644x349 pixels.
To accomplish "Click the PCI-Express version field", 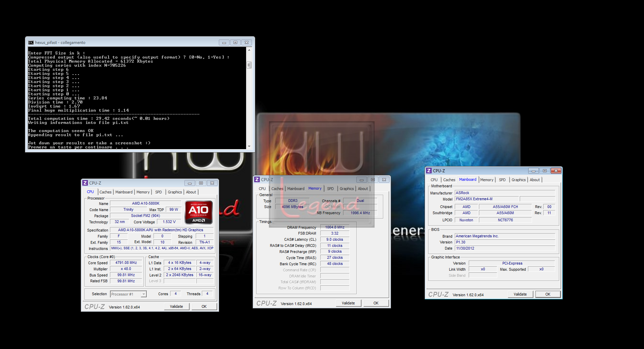I will pos(512,263).
